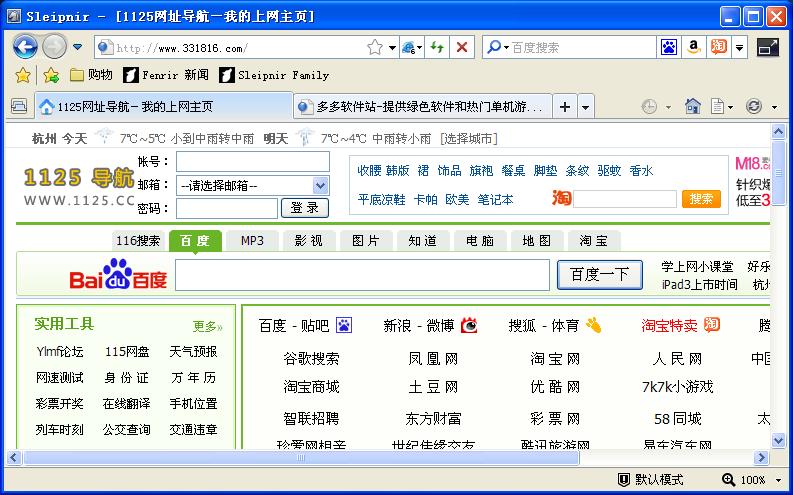Open the search engine magnifier dropdown
793x495 pixels.
click(497, 48)
